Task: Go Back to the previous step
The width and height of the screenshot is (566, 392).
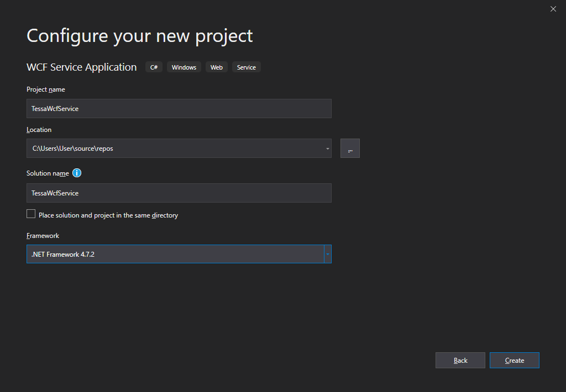Action: (x=460, y=360)
